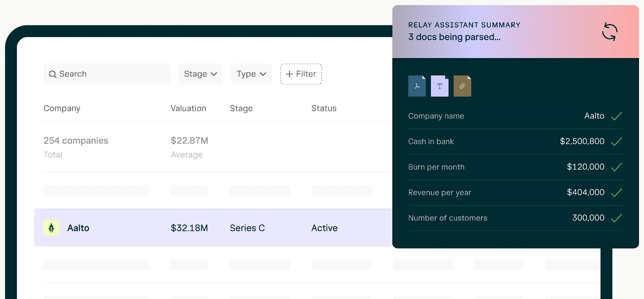
Task: Open the PDF document icon
Action: click(417, 86)
